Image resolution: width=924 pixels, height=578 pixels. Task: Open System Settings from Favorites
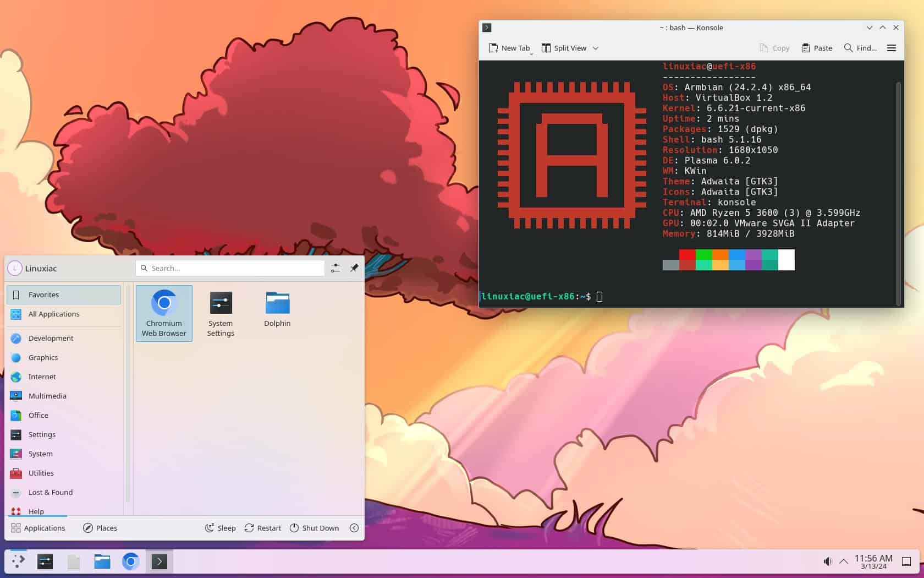pyautogui.click(x=221, y=313)
